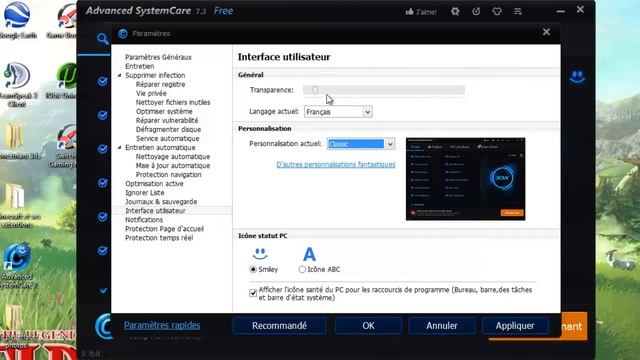Close the Paramètres dialog
640x360 pixels.
(546, 32)
